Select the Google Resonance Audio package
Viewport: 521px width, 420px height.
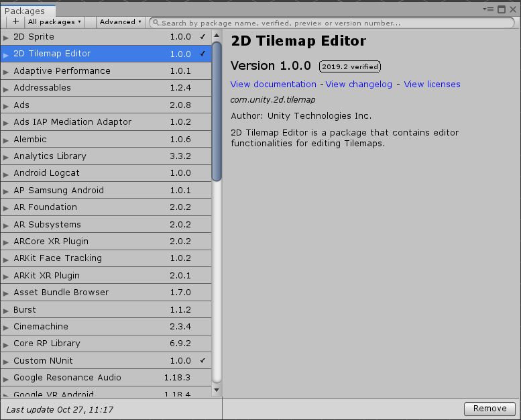click(106, 378)
